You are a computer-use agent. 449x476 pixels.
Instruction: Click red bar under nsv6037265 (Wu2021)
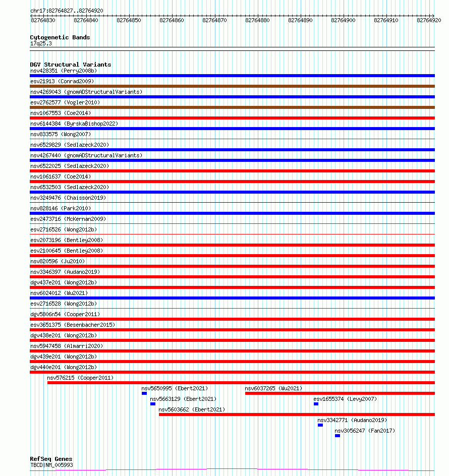coord(340,393)
